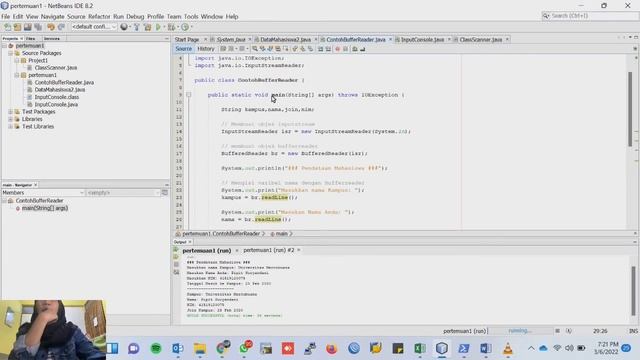This screenshot has height=360, width=640.
Task: Collapse the main method fold on line 9
Action: pos(189,95)
